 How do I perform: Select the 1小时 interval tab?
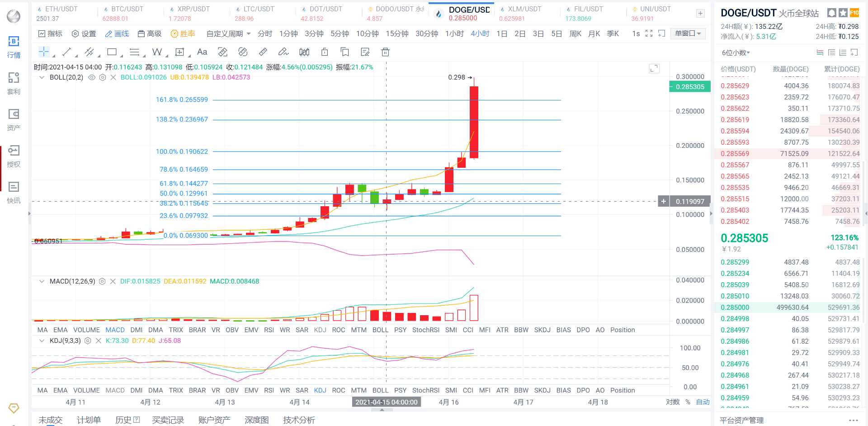click(x=454, y=33)
